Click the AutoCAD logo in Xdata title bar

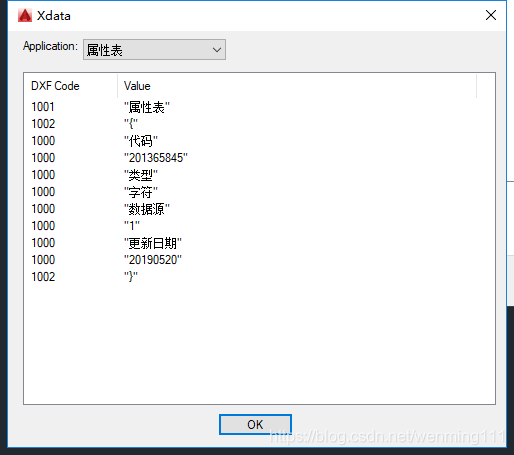pos(25,15)
